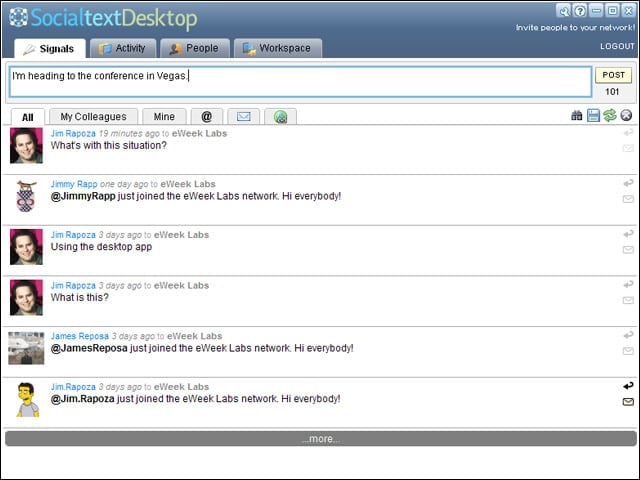Reply to 'What is this?' signal
The width and height of the screenshot is (640, 480).
click(628, 284)
